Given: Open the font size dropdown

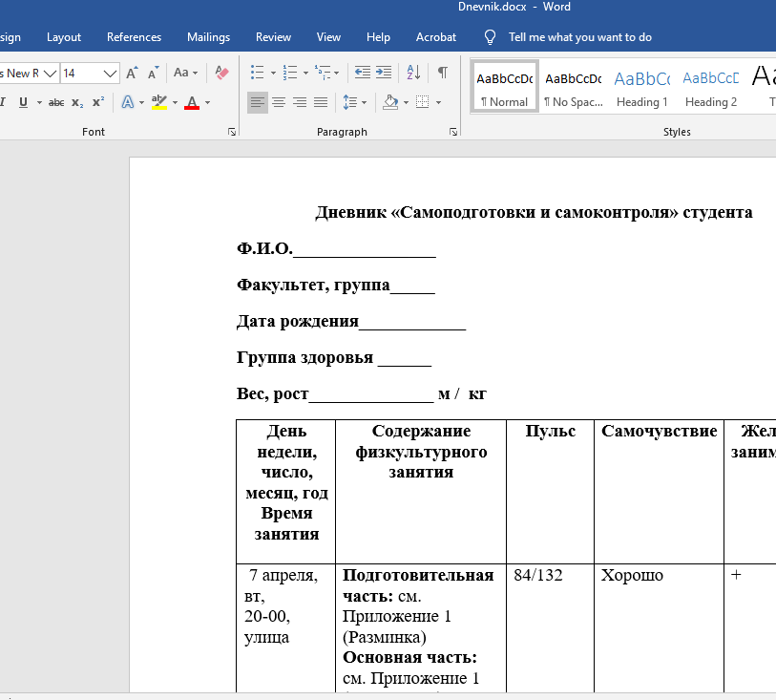Looking at the screenshot, I should point(112,73).
